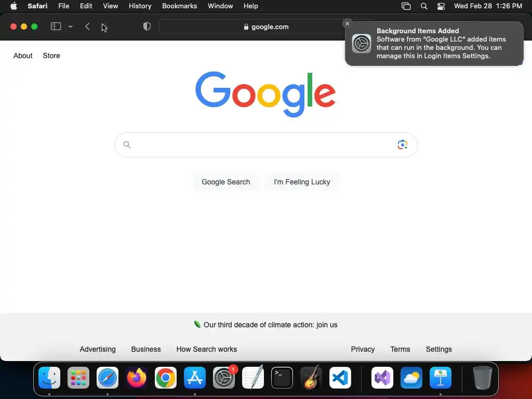Viewport: 532px width, 399px height.
Task: Click the google.com address bar
Action: click(x=266, y=27)
